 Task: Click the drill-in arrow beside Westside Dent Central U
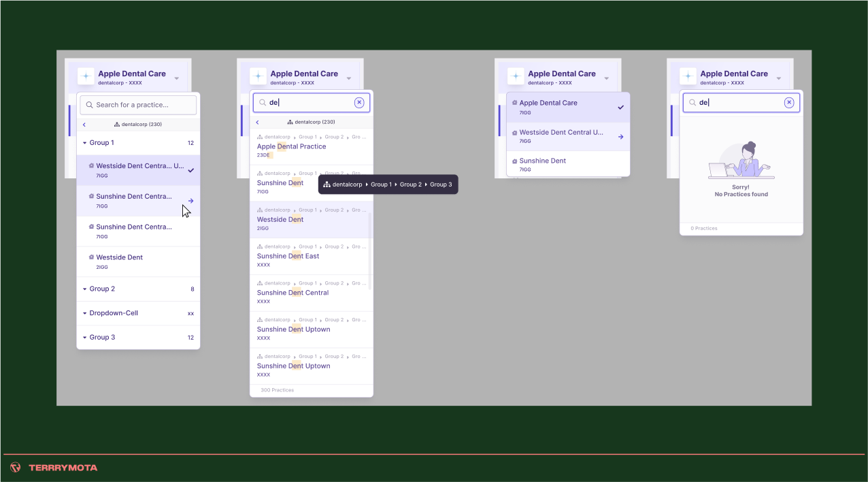pos(620,136)
